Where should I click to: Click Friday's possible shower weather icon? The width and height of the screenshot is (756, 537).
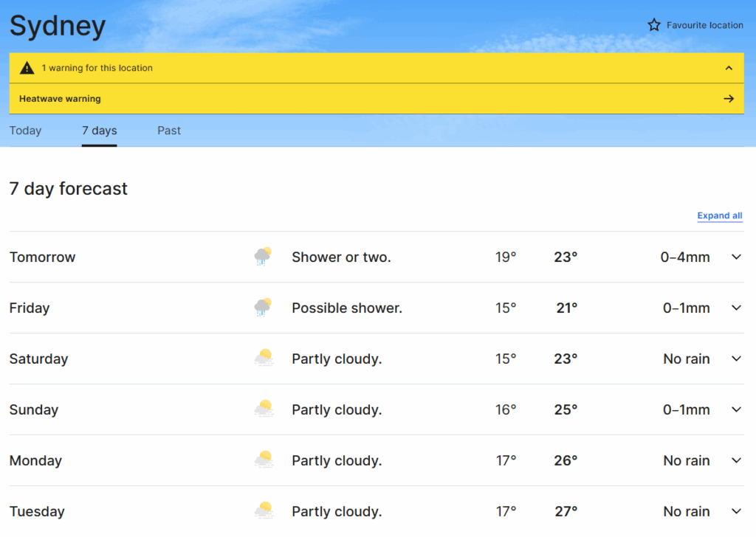263,308
